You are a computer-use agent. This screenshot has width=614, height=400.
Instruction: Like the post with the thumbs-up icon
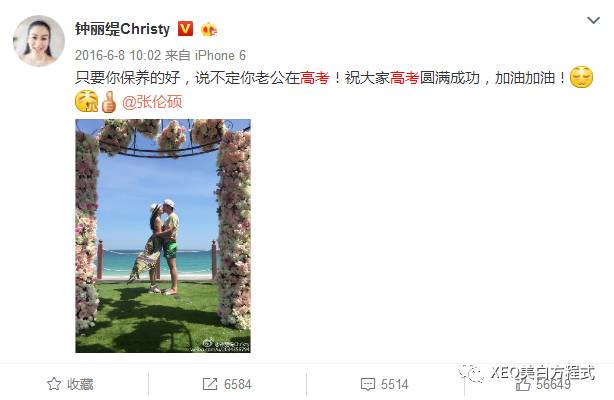coord(523,385)
